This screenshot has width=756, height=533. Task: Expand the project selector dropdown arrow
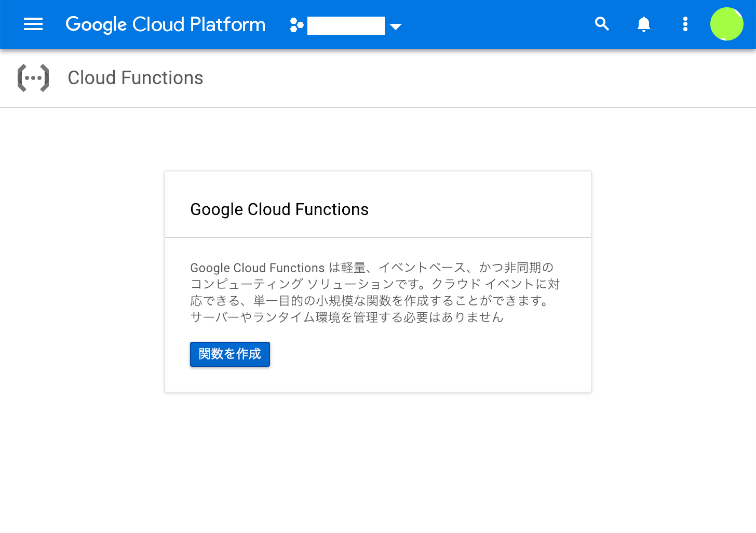396,26
